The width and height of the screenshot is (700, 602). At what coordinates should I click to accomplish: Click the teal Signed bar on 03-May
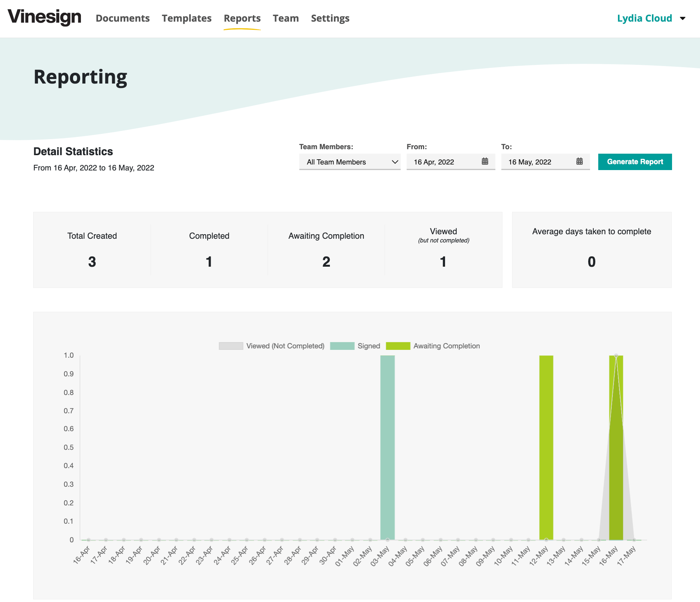[x=387, y=448]
